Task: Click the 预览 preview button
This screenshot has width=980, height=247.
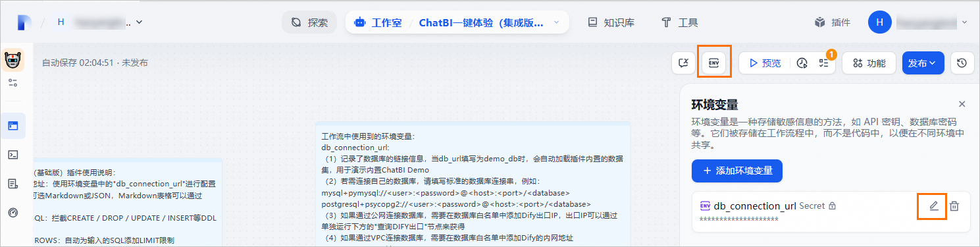Action: tap(765, 63)
